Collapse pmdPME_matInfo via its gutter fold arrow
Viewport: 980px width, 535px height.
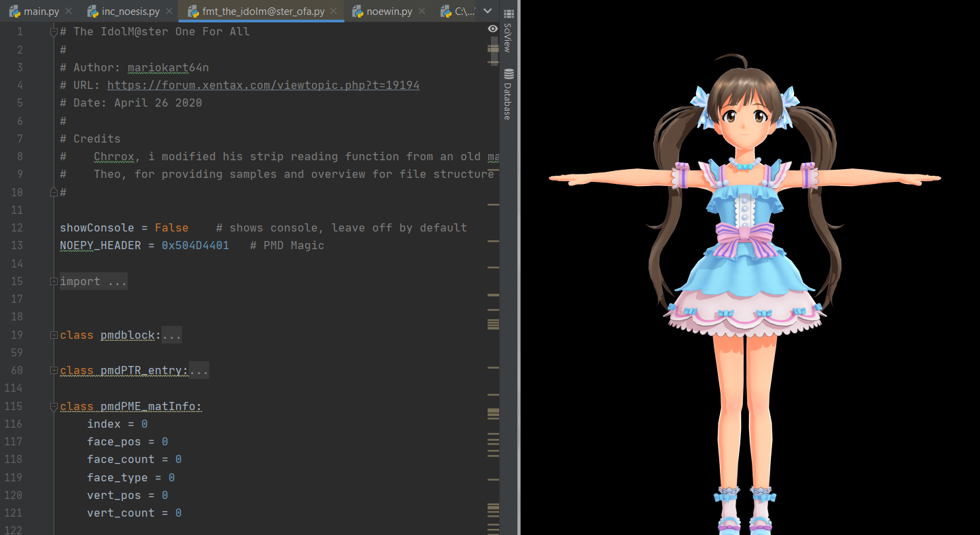tap(52, 406)
